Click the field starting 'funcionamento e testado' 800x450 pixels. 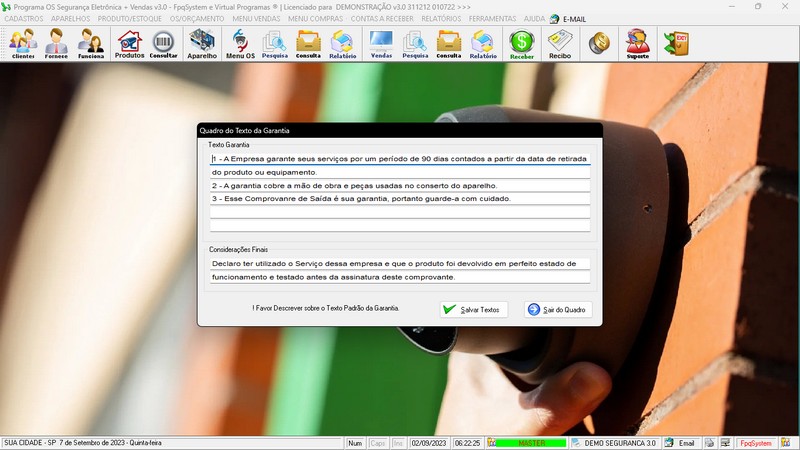[400, 277]
